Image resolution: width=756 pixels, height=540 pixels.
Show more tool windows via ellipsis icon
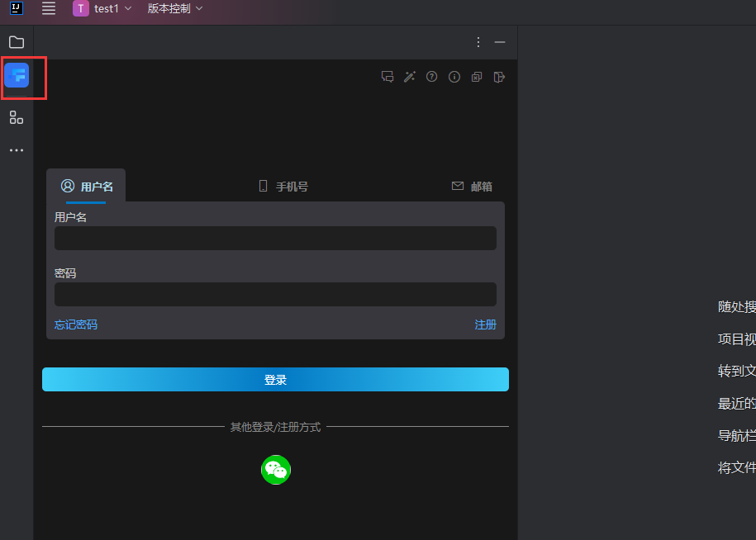coord(17,150)
